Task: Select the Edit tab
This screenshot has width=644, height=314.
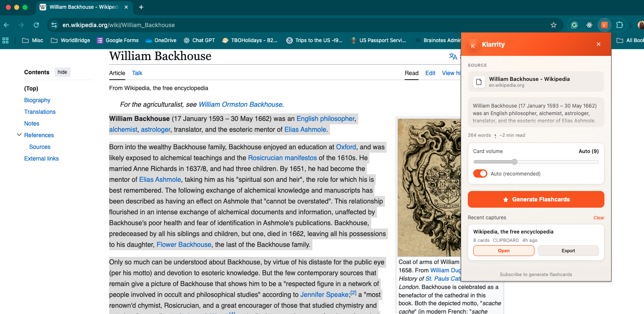Action: [430, 73]
